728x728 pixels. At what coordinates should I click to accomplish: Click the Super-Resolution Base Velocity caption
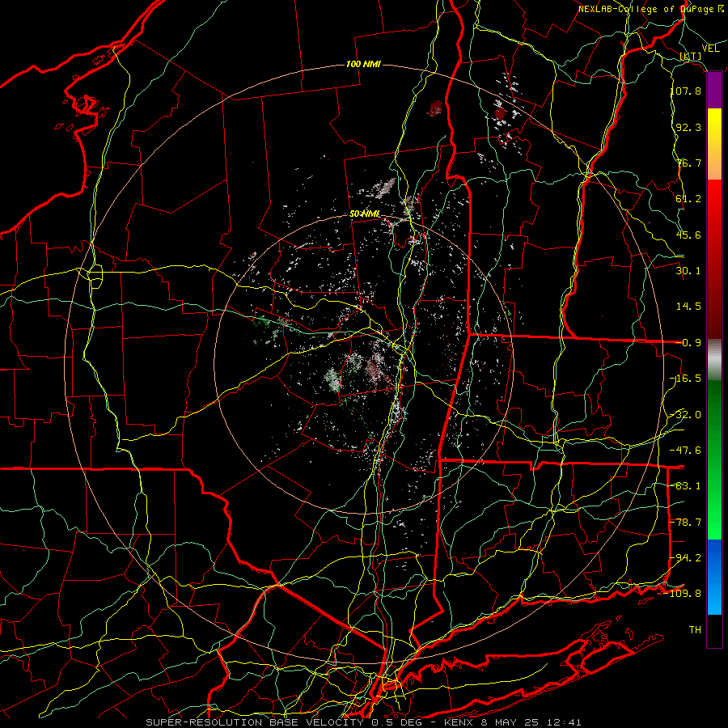click(x=363, y=722)
